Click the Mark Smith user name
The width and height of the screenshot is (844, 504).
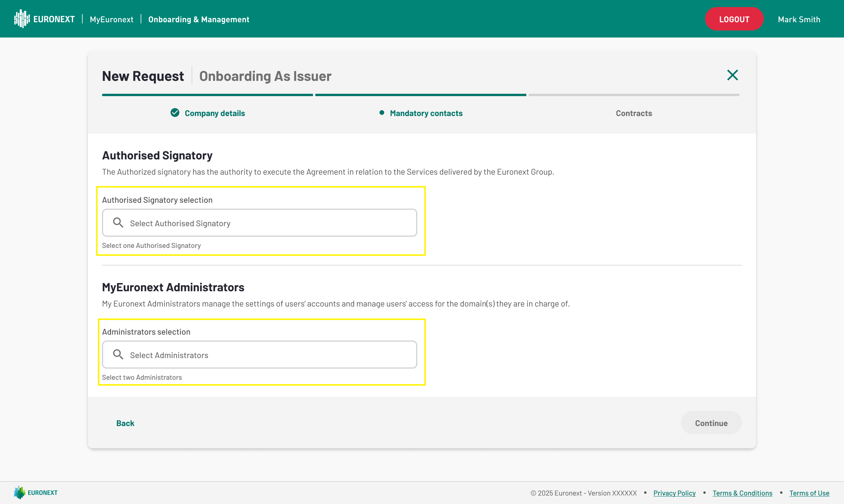(x=799, y=20)
